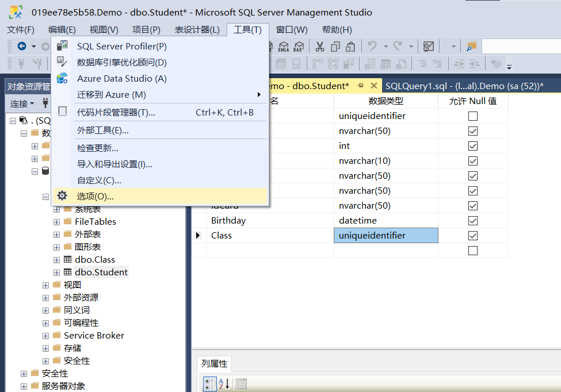Select the 可编程性 folder in tree
The height and width of the screenshot is (392, 561).
click(81, 323)
